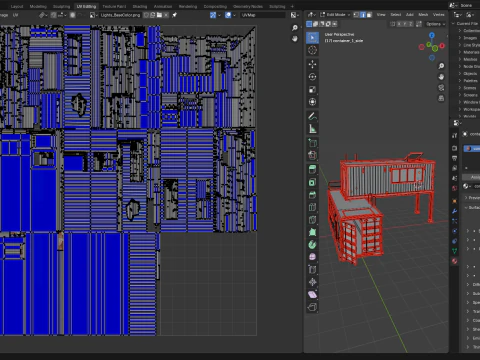Click the red X axis gizmo ball
The image size is (480, 360).
coord(442,46)
